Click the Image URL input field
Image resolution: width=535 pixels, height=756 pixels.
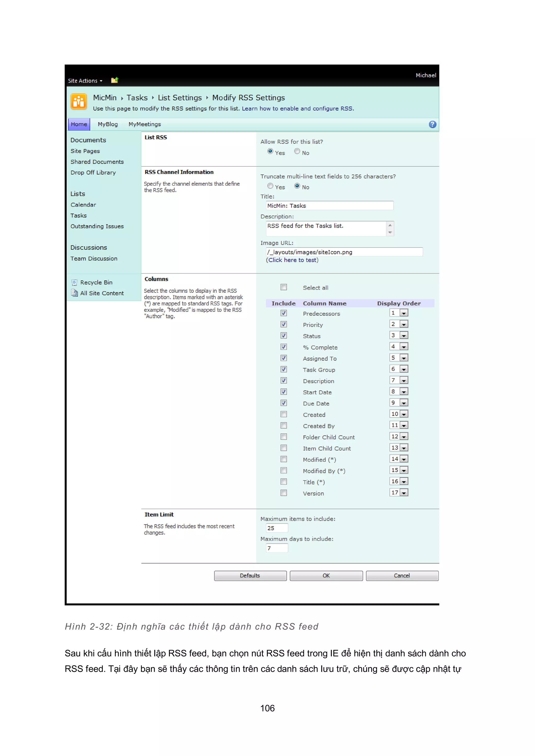click(x=344, y=252)
